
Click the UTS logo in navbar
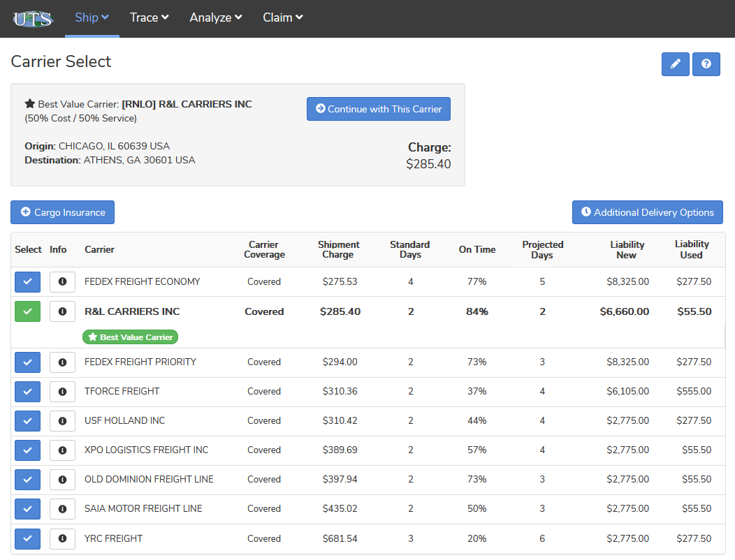(x=33, y=19)
